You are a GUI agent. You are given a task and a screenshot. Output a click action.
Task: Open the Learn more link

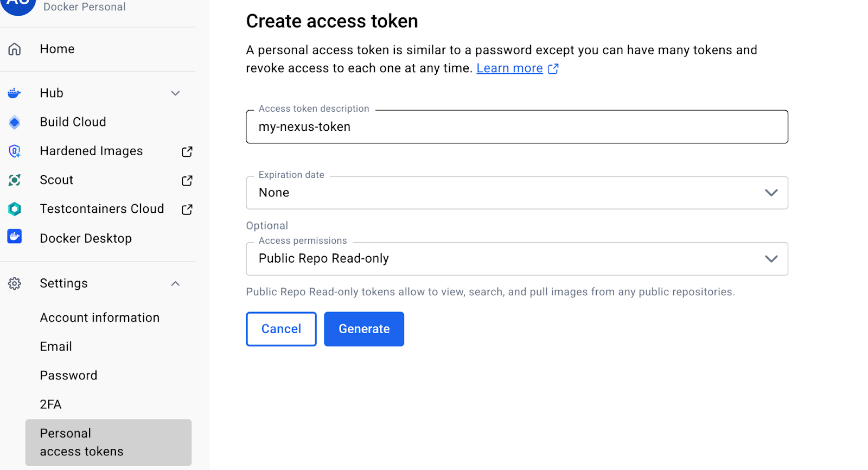(509, 68)
